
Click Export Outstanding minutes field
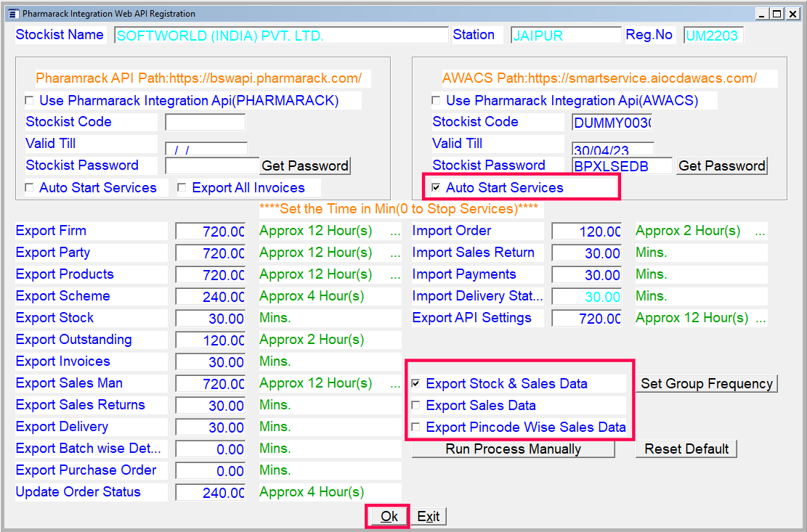211,340
